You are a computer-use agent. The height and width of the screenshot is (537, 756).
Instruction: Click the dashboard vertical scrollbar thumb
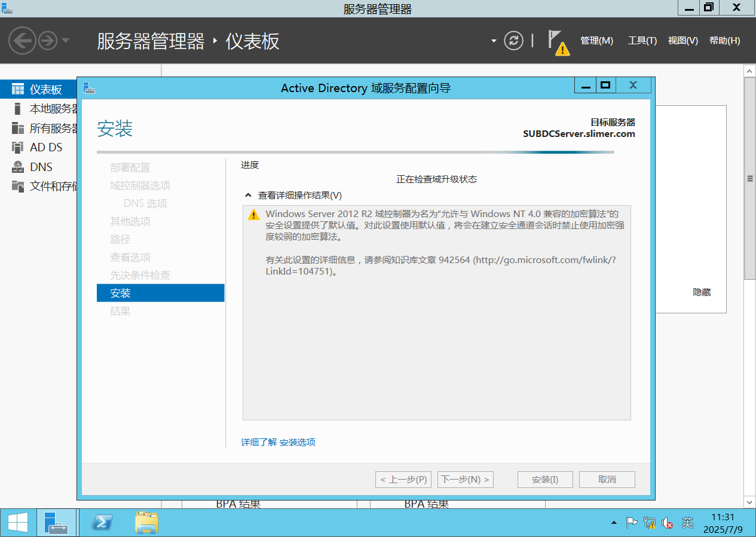point(749,178)
